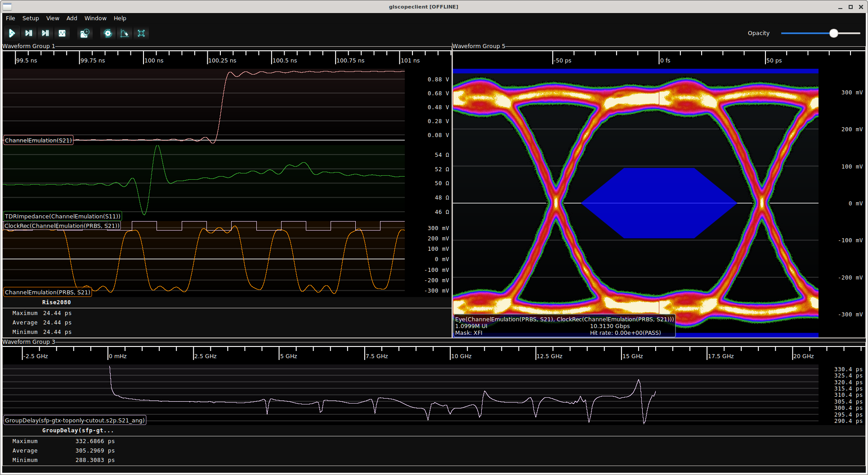Open the Window menu

[x=95, y=18]
